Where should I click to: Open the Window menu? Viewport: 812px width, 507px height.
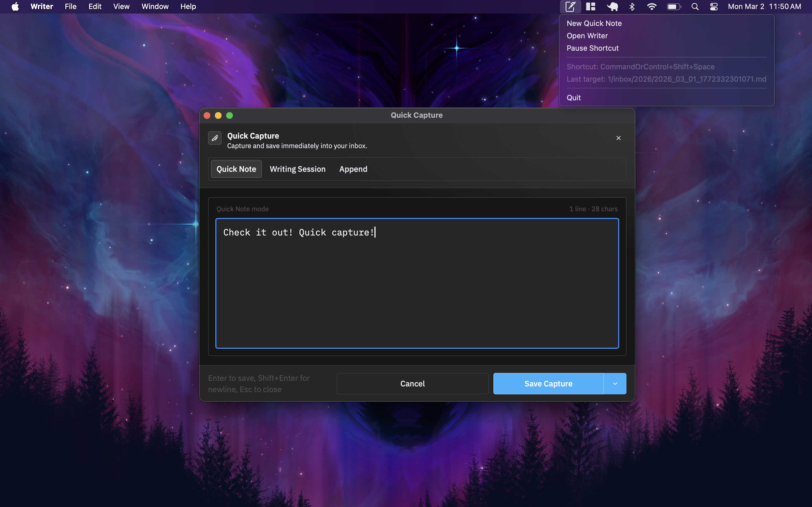pos(154,6)
